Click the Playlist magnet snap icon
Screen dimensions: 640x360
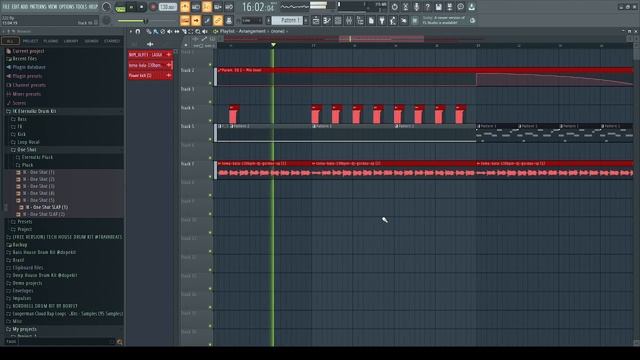138,31
